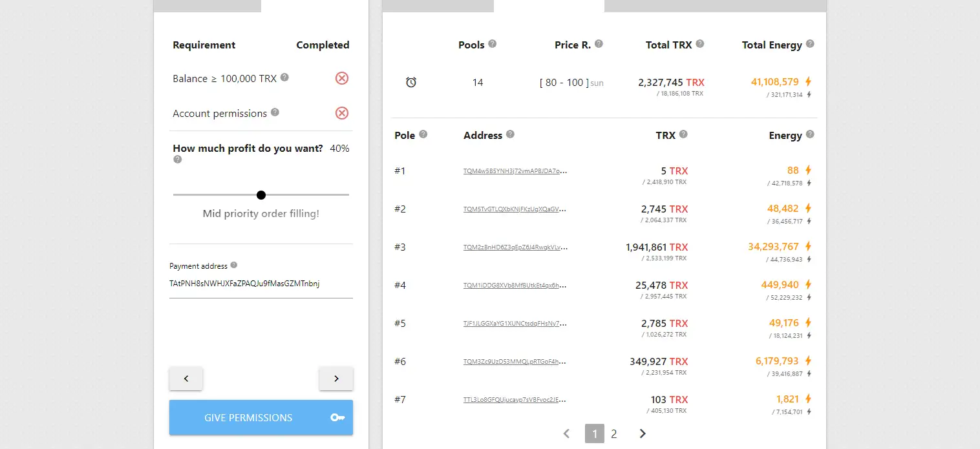Viewport: 980px width, 449px height.
Task: Go to previous page of pools list
Action: click(567, 433)
